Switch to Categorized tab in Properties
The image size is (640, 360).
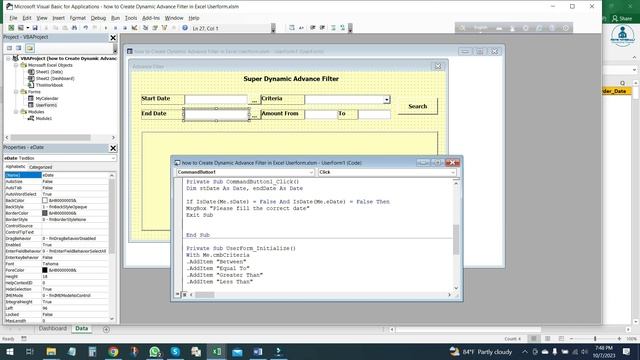[40, 167]
